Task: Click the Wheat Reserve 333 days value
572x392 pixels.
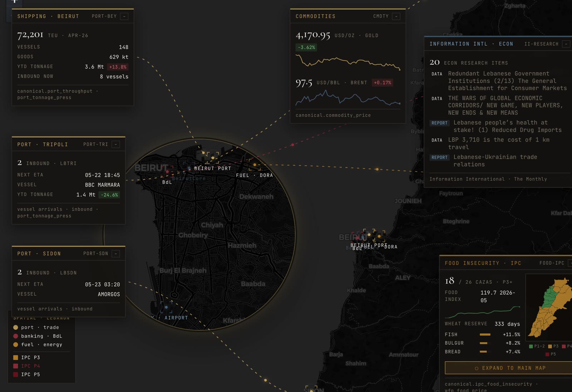Action: (x=507, y=324)
